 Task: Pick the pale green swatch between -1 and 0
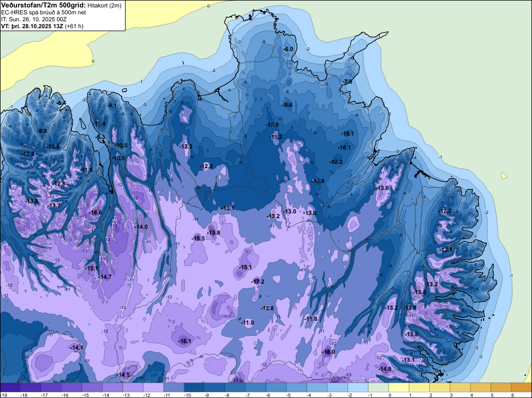[378, 387]
